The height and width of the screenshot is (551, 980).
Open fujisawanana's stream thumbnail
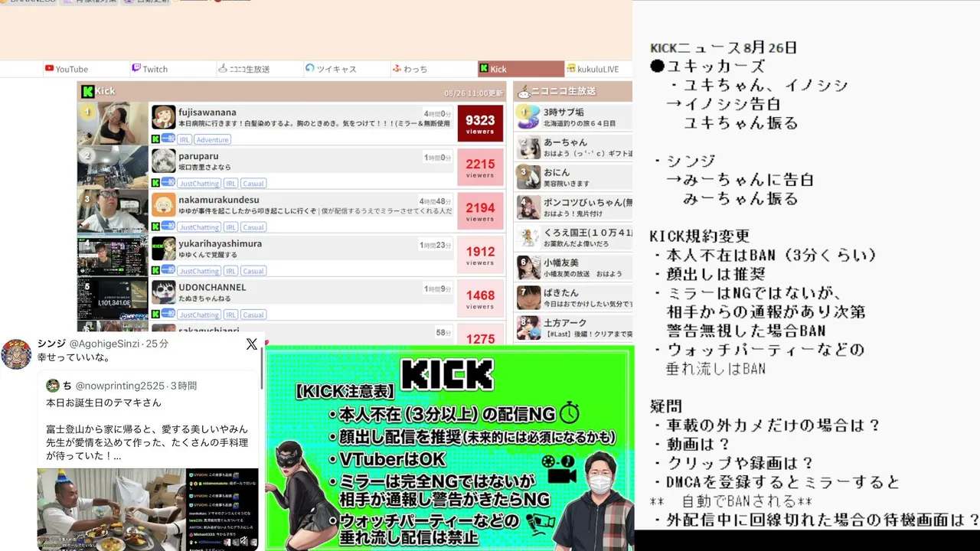tap(113, 124)
